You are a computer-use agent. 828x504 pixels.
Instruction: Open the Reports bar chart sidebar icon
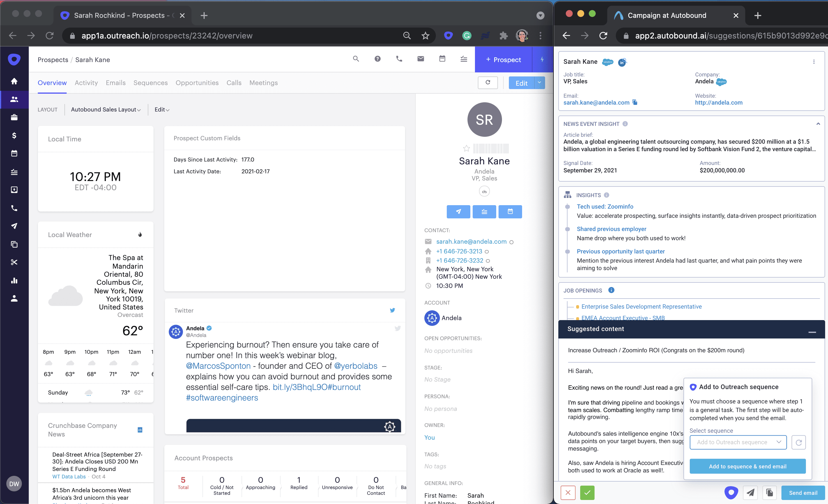14,280
